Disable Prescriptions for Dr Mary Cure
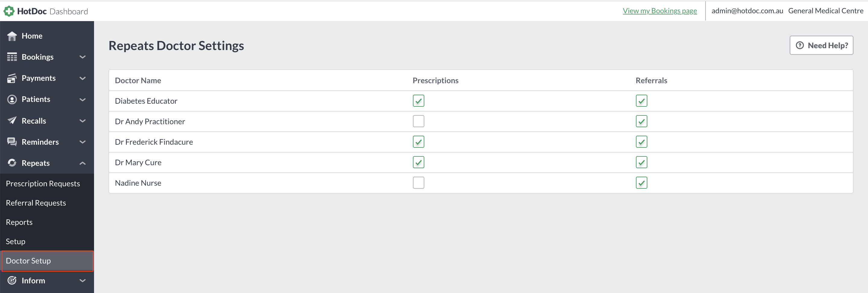The image size is (868, 293). 419,162
